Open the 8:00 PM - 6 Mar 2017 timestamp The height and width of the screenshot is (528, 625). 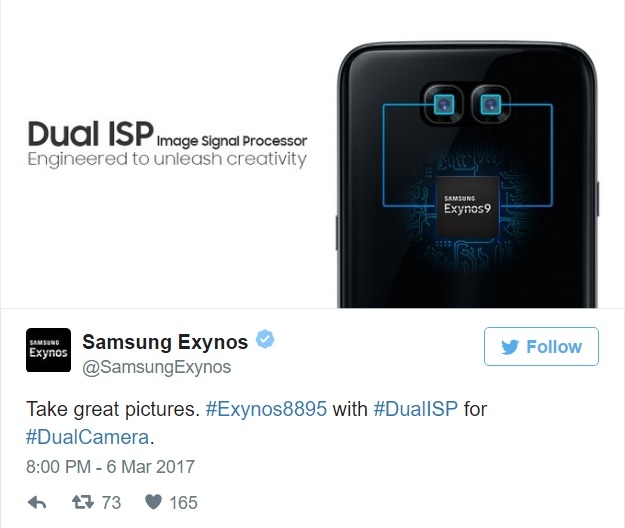110,467
